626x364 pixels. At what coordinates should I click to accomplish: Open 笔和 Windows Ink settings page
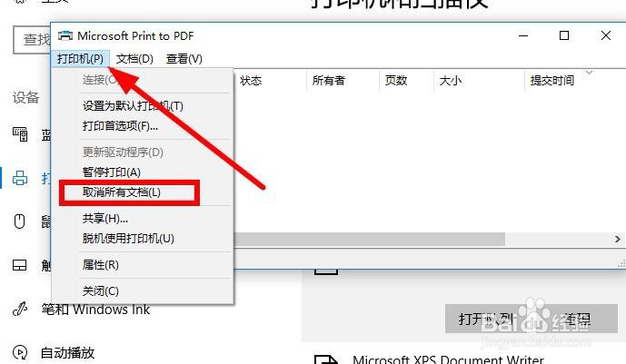coord(95,310)
